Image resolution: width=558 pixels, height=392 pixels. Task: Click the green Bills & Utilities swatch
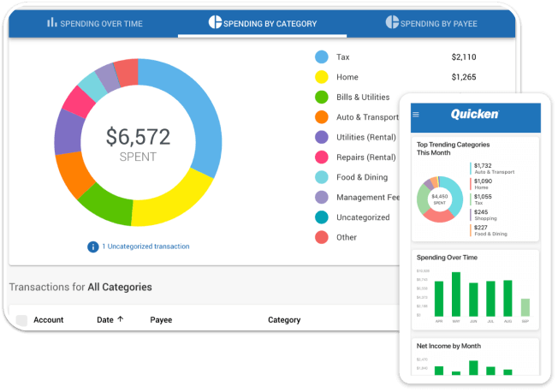click(322, 97)
